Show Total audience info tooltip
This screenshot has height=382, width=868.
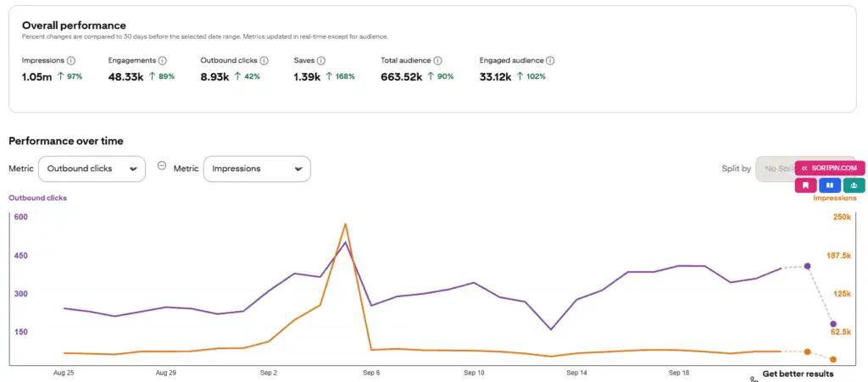click(437, 60)
